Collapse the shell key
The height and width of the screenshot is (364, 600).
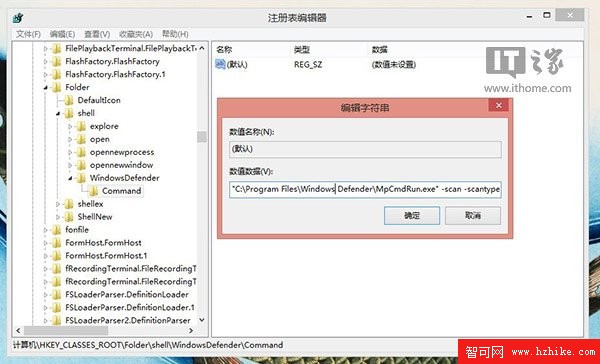pyautogui.click(x=58, y=113)
